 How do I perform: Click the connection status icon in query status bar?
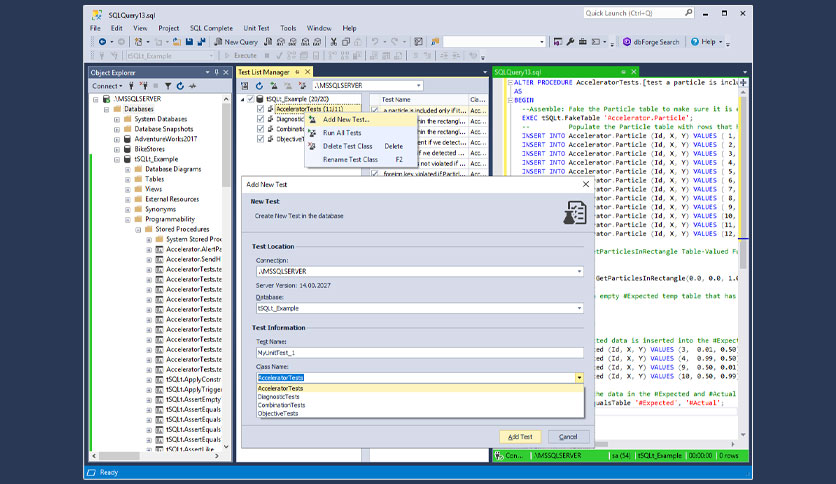499,456
